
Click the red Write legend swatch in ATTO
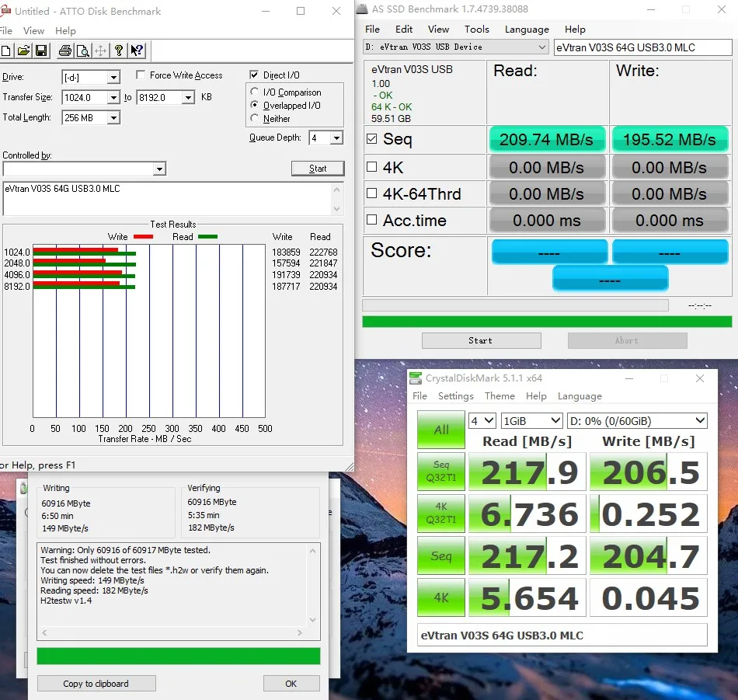pos(143,236)
